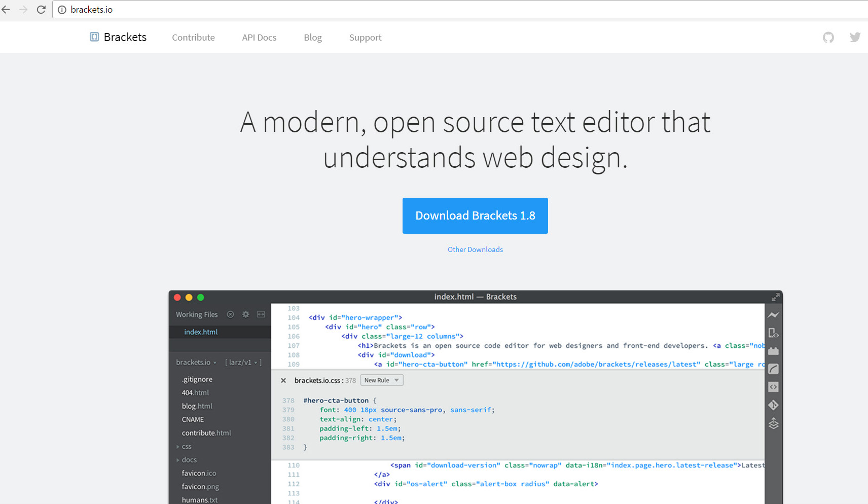The width and height of the screenshot is (868, 504).
Task: Click the #hero-cta-button selector text
Action: click(336, 401)
